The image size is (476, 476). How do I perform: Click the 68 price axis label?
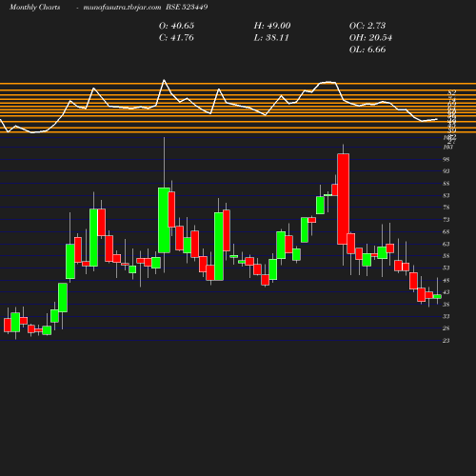point(446,232)
